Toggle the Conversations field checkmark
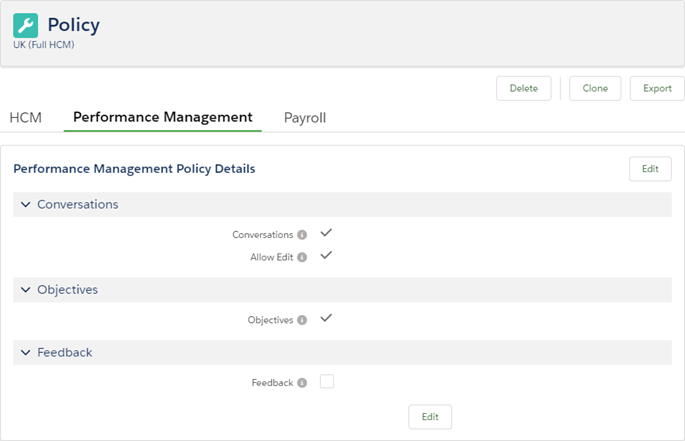The image size is (685, 442). pos(326,233)
